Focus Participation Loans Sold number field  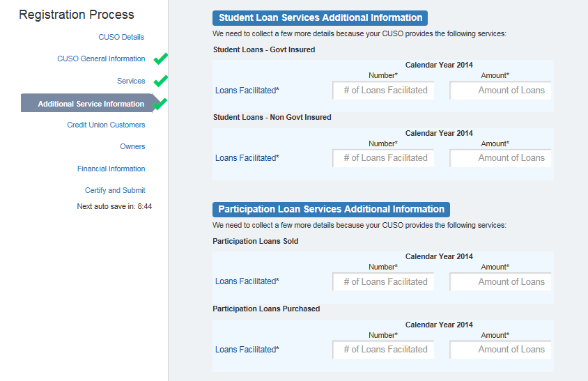coord(383,282)
